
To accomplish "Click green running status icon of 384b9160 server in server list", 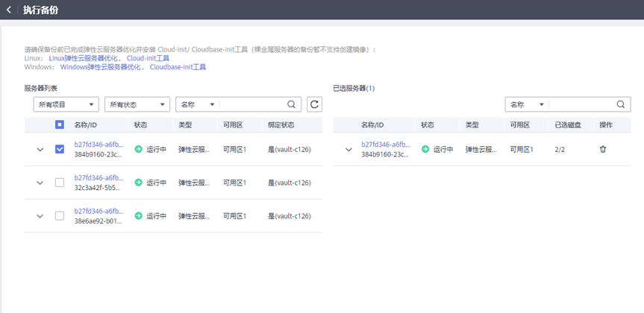I will pos(138,149).
